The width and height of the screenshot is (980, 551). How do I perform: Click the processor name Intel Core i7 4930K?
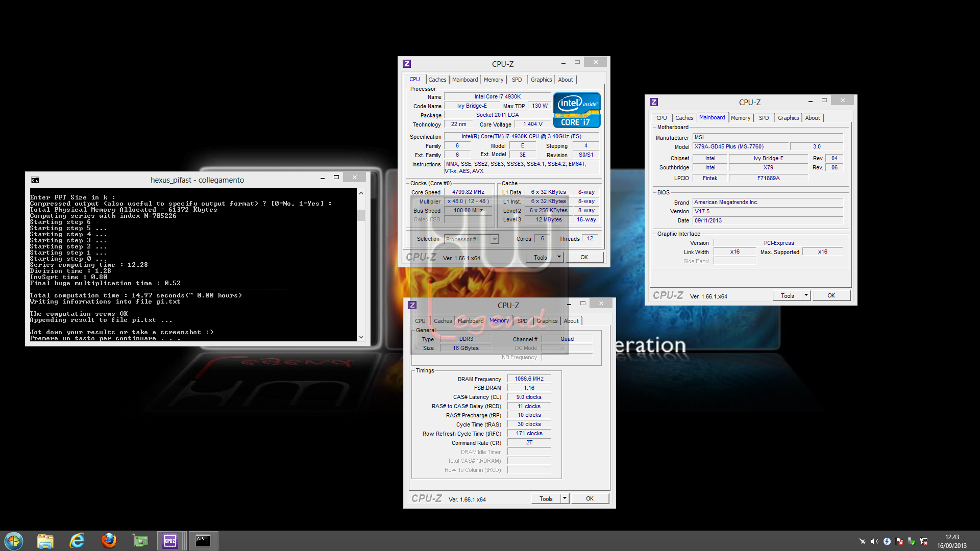click(x=498, y=96)
